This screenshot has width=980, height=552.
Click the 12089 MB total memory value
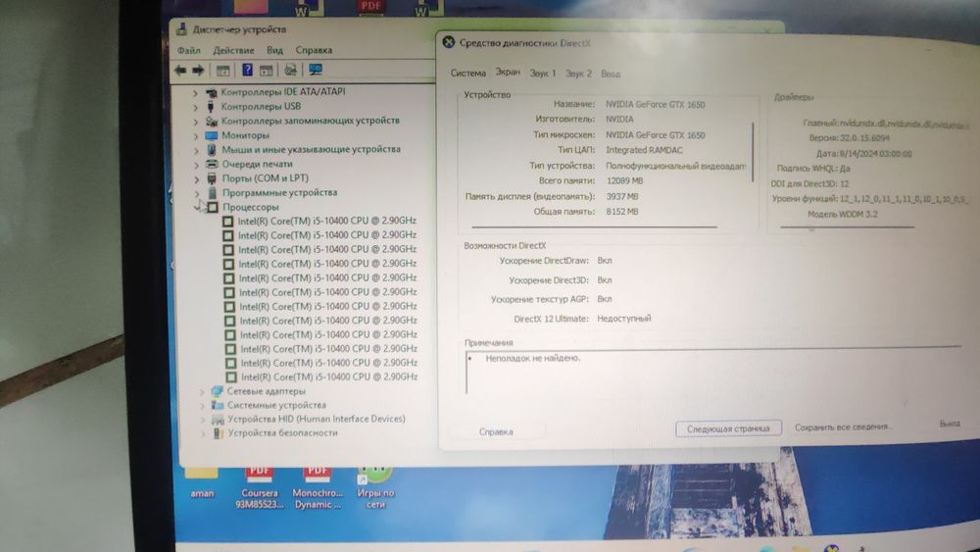click(x=624, y=180)
